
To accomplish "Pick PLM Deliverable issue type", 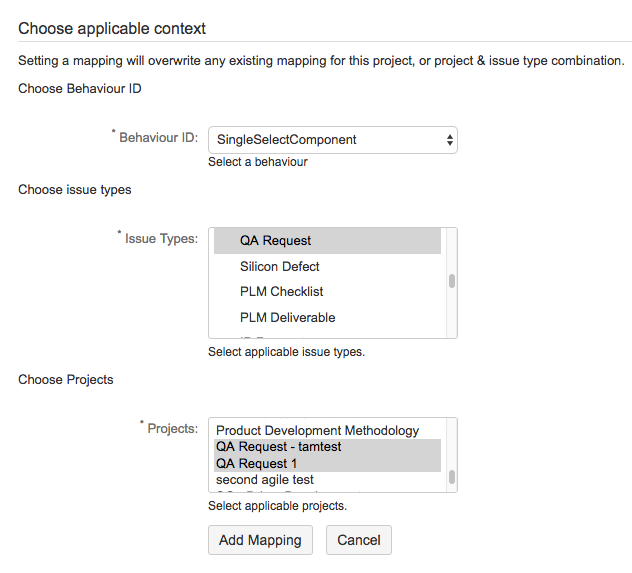I will click(287, 318).
